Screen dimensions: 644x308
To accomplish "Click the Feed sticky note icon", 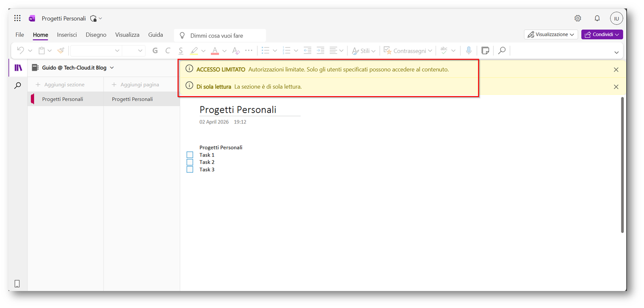I will tap(485, 51).
